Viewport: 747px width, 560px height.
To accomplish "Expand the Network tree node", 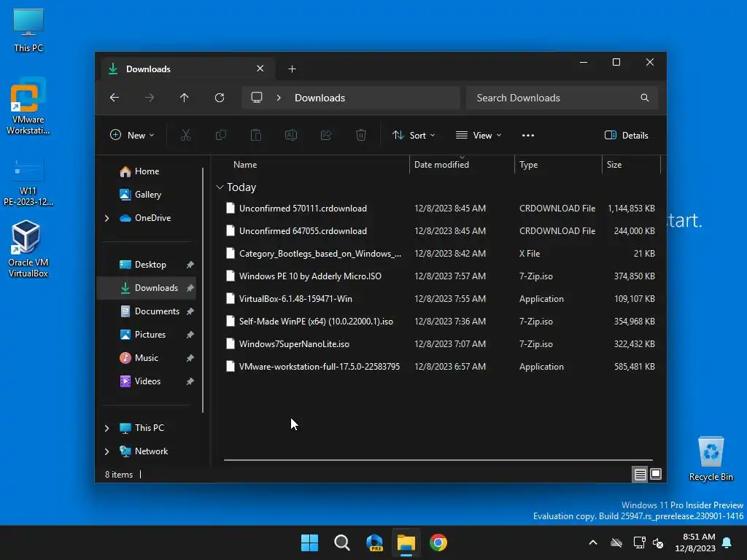I will [107, 451].
